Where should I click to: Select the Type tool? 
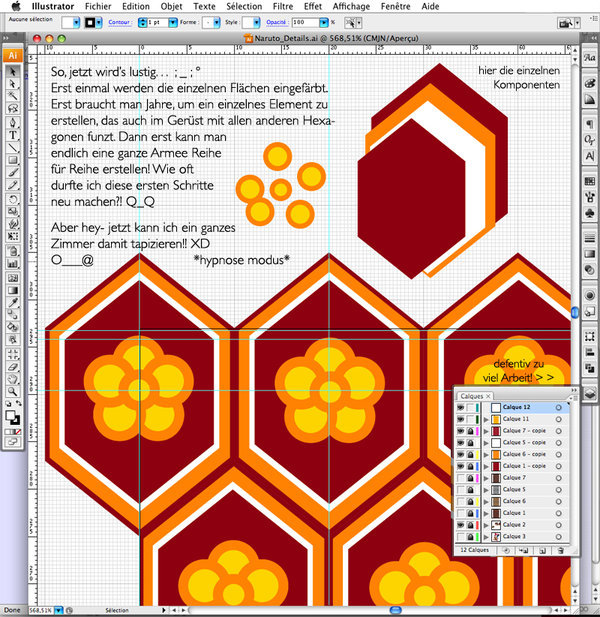(13, 135)
